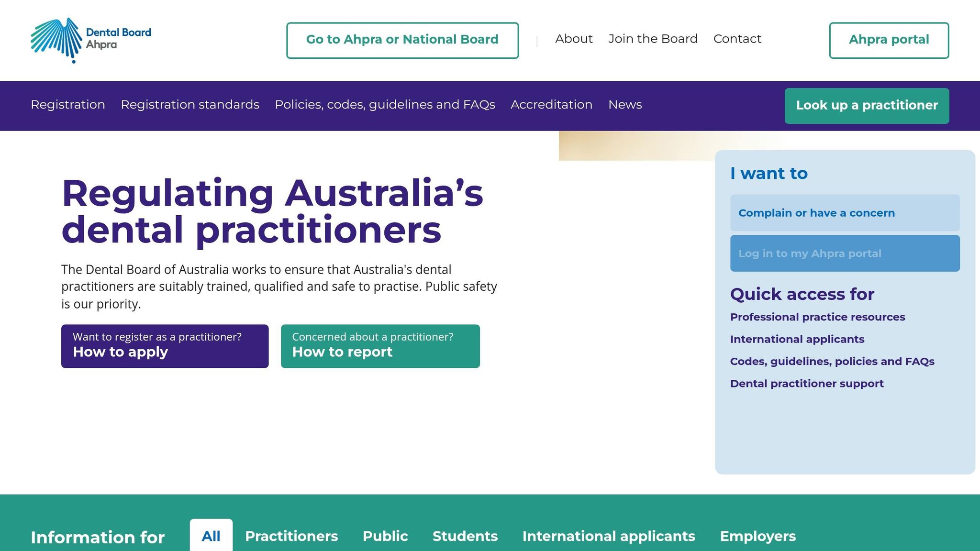The width and height of the screenshot is (980, 551).
Task: Open Dental practitioner support link
Action: pyautogui.click(x=807, y=384)
